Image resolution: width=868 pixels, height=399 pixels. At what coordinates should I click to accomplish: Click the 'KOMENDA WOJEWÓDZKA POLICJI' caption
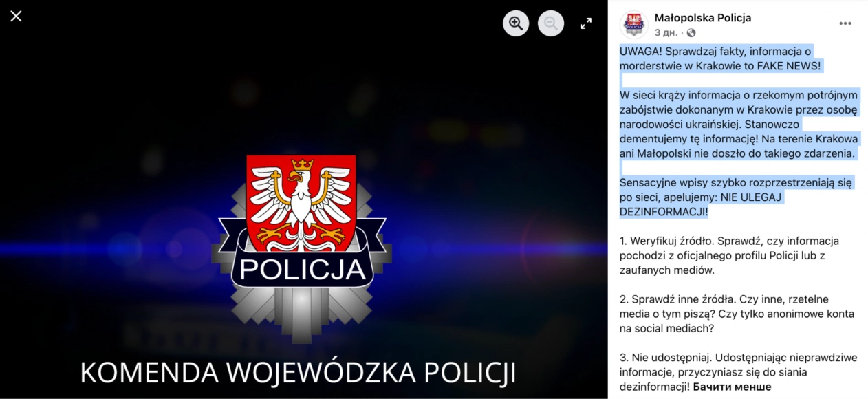298,372
